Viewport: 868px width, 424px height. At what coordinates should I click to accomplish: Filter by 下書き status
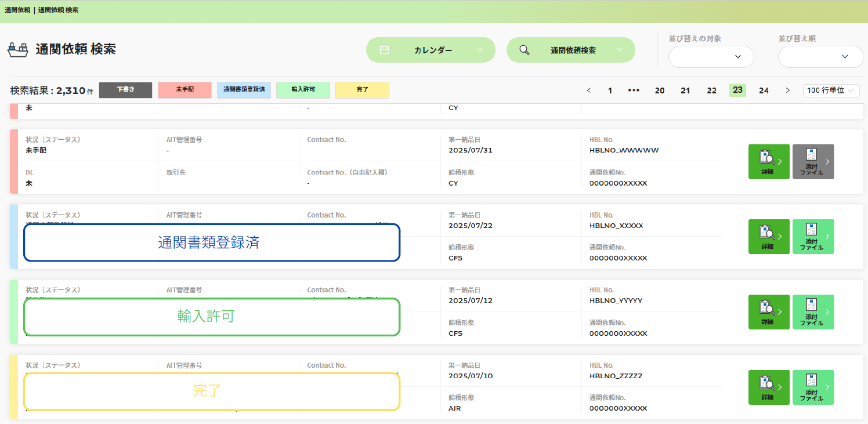[126, 90]
